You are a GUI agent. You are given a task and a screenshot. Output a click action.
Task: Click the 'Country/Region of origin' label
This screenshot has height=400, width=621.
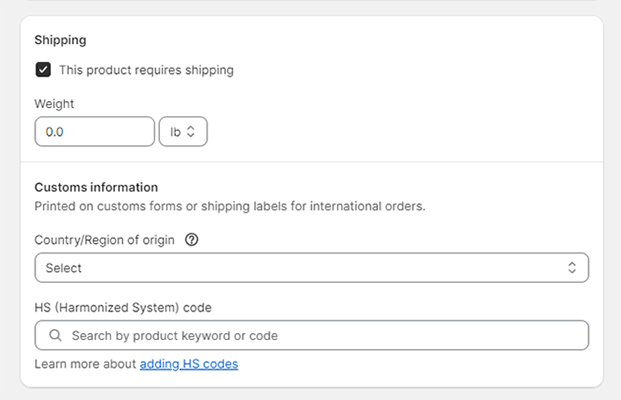104,240
